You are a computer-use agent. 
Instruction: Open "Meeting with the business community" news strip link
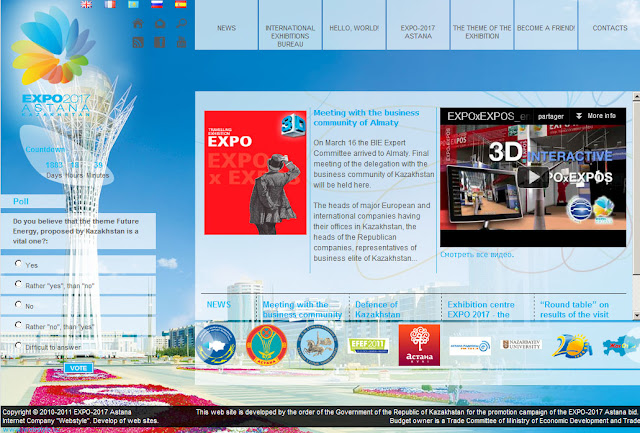click(302, 310)
